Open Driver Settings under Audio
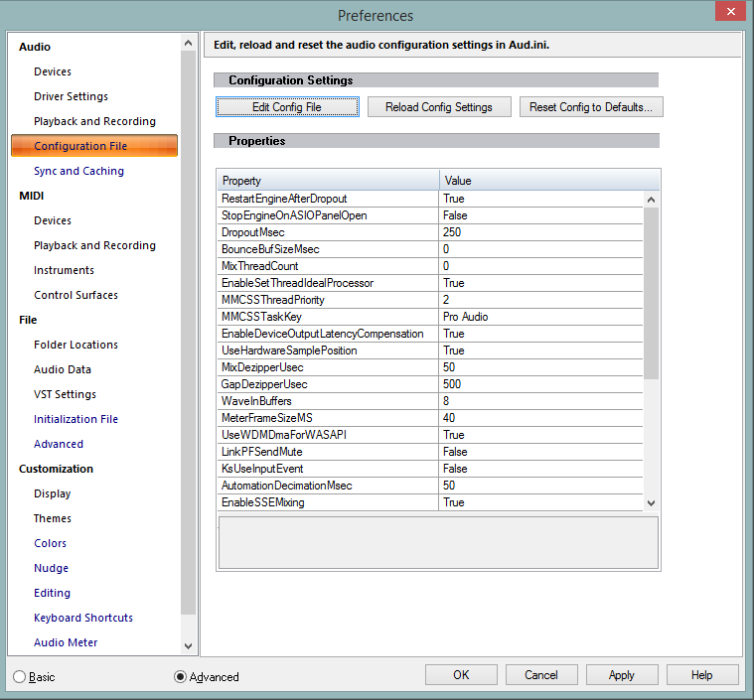 pos(71,96)
